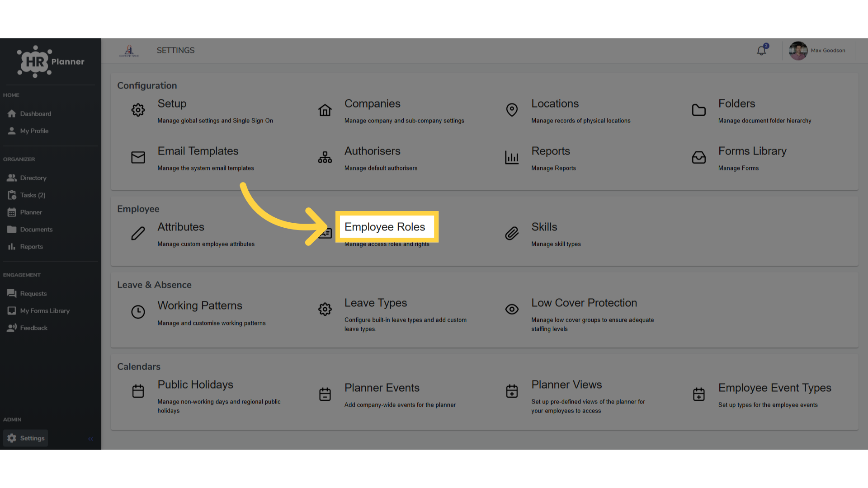Open the Working Patterns link
The image size is (868, 488).
coord(200,305)
